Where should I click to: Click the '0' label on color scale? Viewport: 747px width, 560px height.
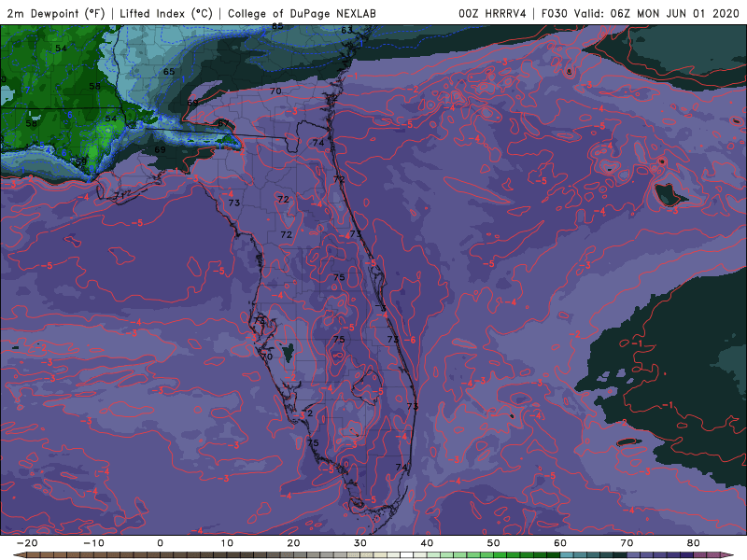click(160, 543)
